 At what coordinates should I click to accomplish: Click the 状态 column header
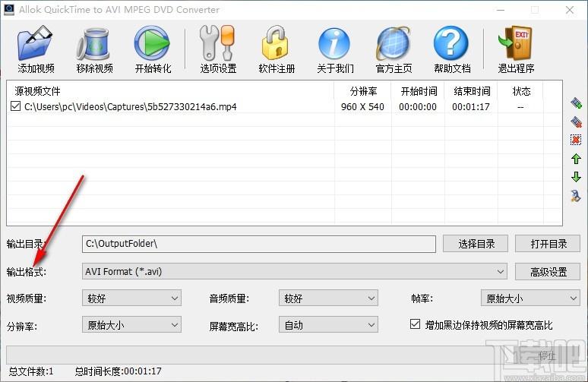click(520, 91)
